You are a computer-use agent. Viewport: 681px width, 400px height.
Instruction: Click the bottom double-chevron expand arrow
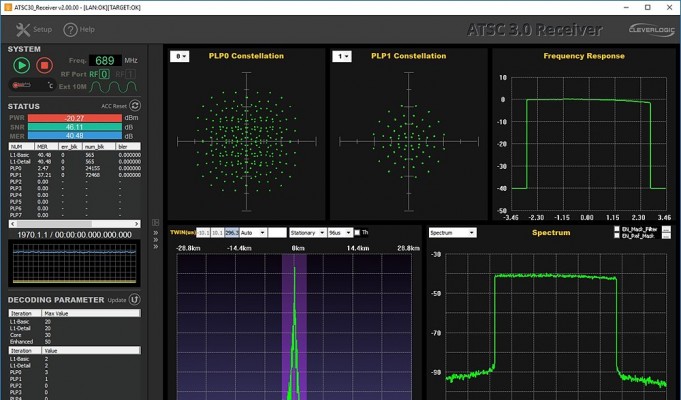click(x=155, y=247)
